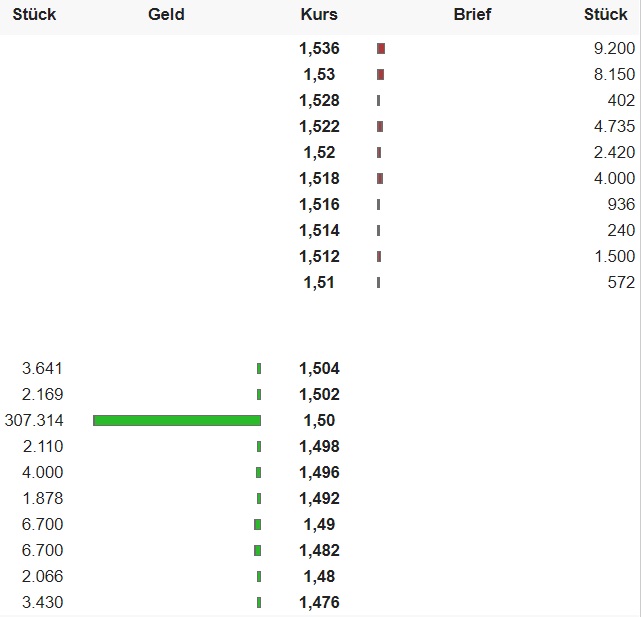Viewport: 641px width, 617px height.
Task: Select the ask price 1,536
Action: pyautogui.click(x=319, y=48)
